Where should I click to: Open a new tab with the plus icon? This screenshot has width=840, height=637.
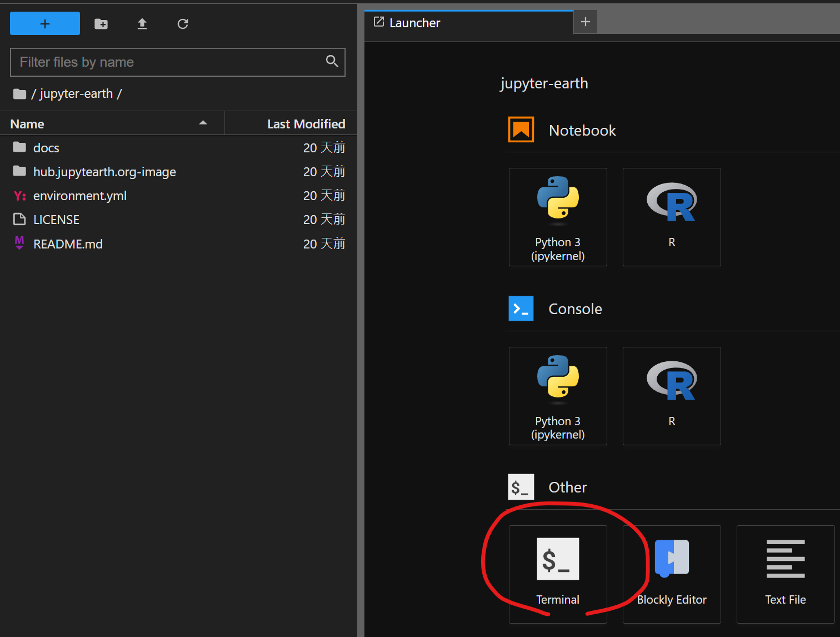tap(585, 22)
